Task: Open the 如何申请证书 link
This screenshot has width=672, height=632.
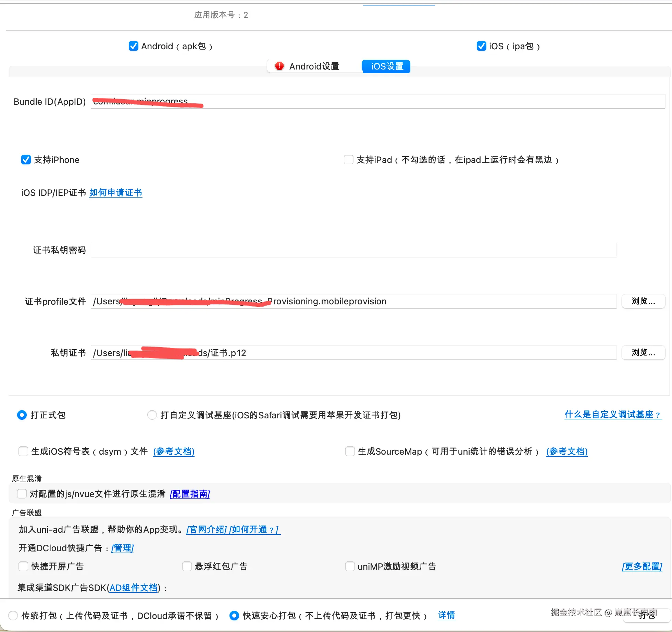Action: [x=116, y=192]
